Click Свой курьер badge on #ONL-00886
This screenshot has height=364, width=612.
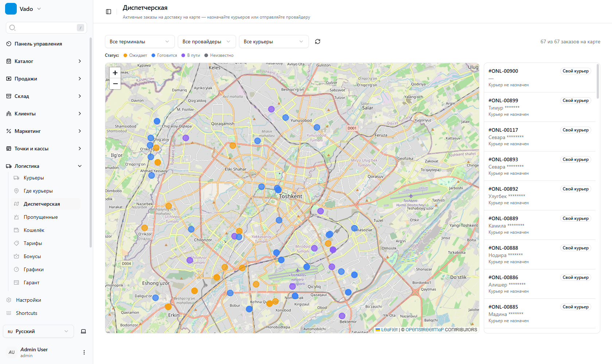(576, 277)
